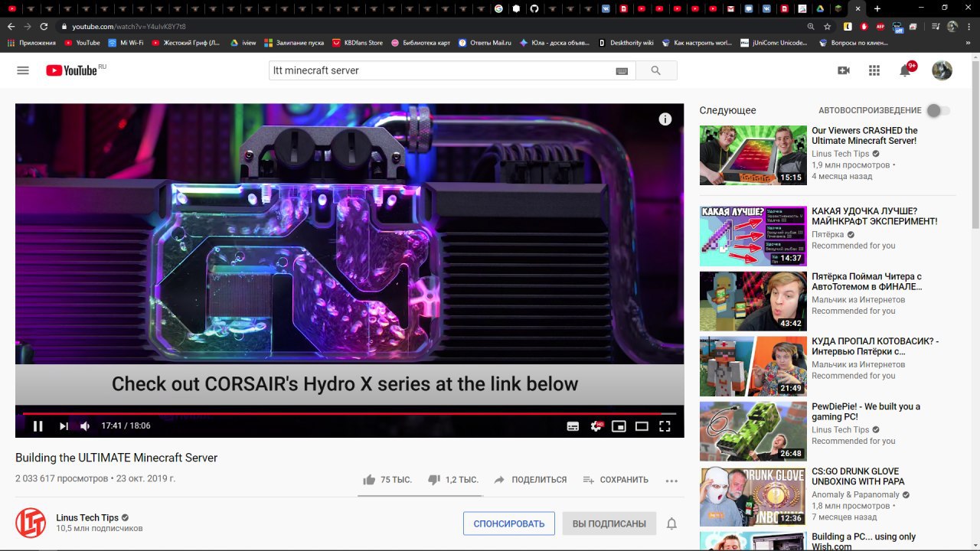The image size is (980, 551).
Task: Like the video, 75 тыс.
Action: click(387, 480)
